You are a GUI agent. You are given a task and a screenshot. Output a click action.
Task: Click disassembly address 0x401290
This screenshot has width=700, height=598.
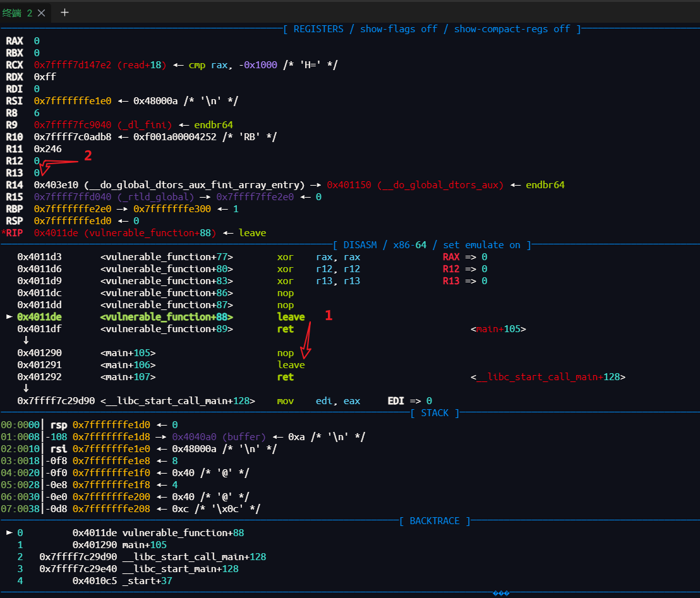pos(39,354)
